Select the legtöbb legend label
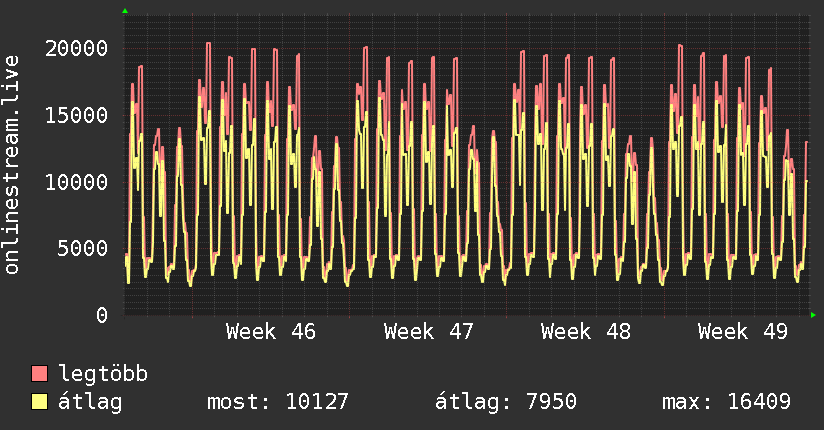This screenshot has height=430, width=824. point(103,374)
